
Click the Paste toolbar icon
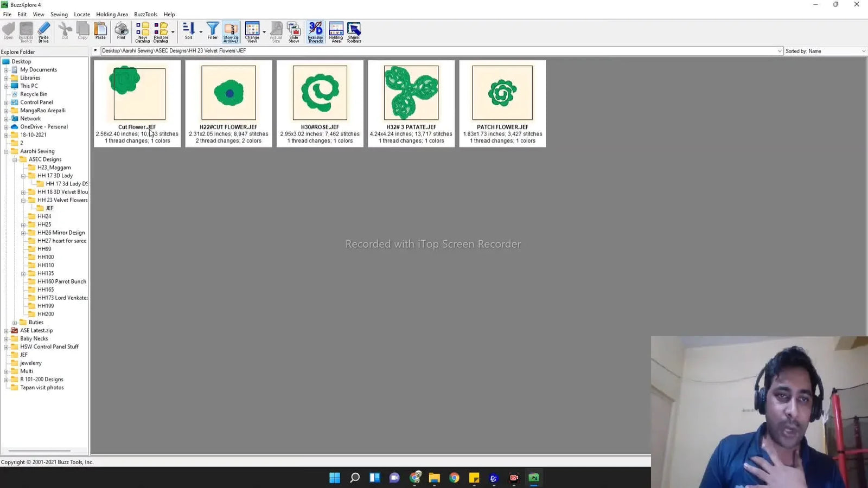point(100,31)
